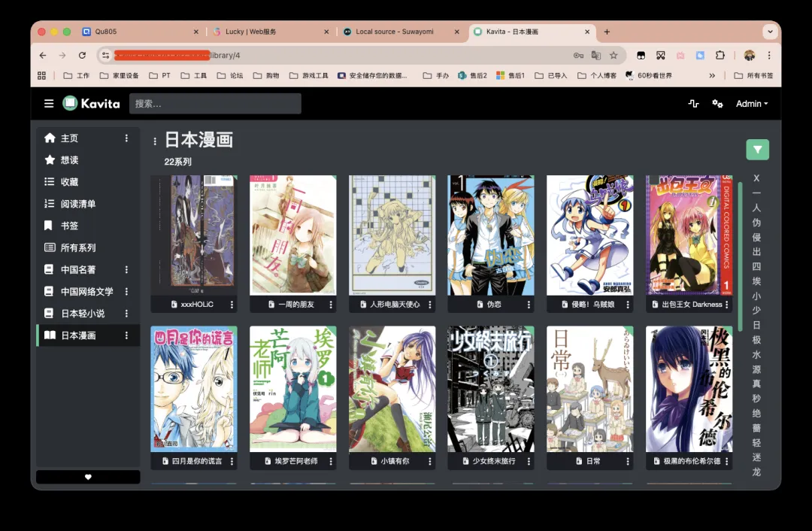The image size is (812, 531).
Task: Expand the Admin user dropdown
Action: coord(752,104)
